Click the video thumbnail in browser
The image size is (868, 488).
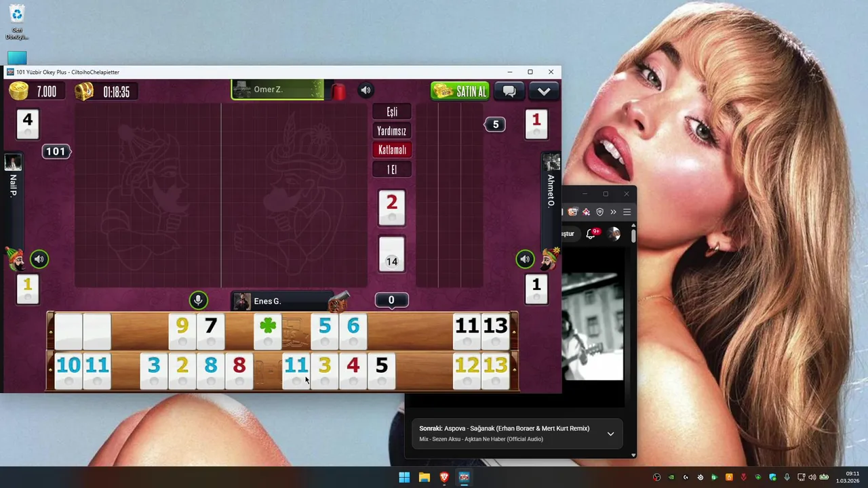593,326
